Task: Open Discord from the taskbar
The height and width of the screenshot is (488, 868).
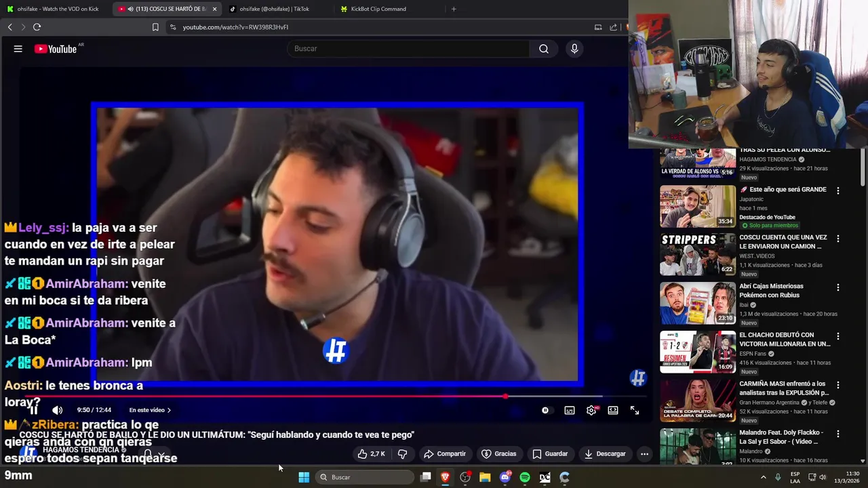Action: pyautogui.click(x=505, y=477)
